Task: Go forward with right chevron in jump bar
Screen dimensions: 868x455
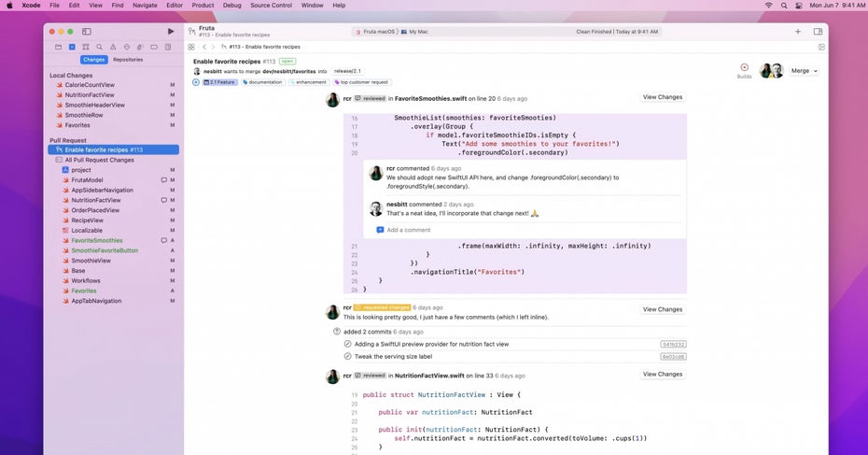Action: point(213,47)
